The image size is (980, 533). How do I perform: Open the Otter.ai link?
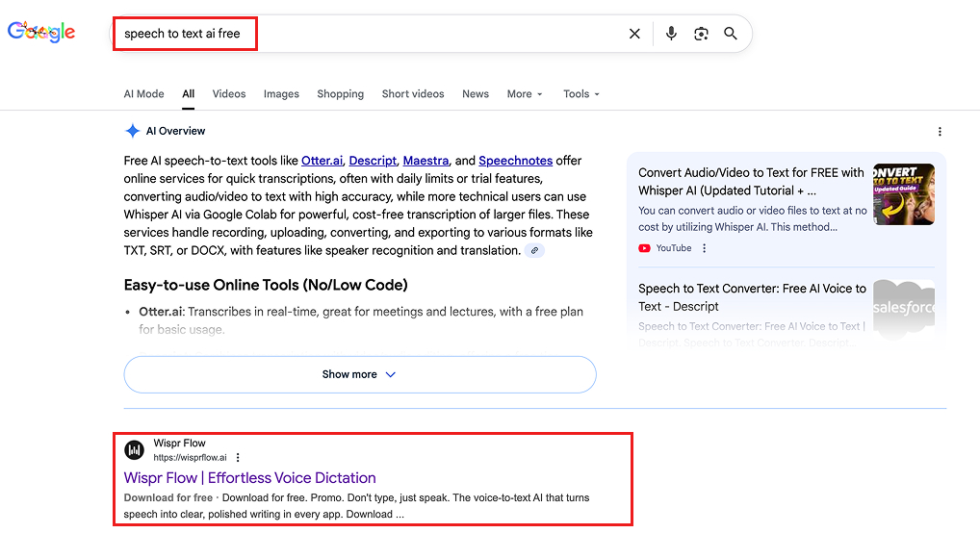point(322,161)
